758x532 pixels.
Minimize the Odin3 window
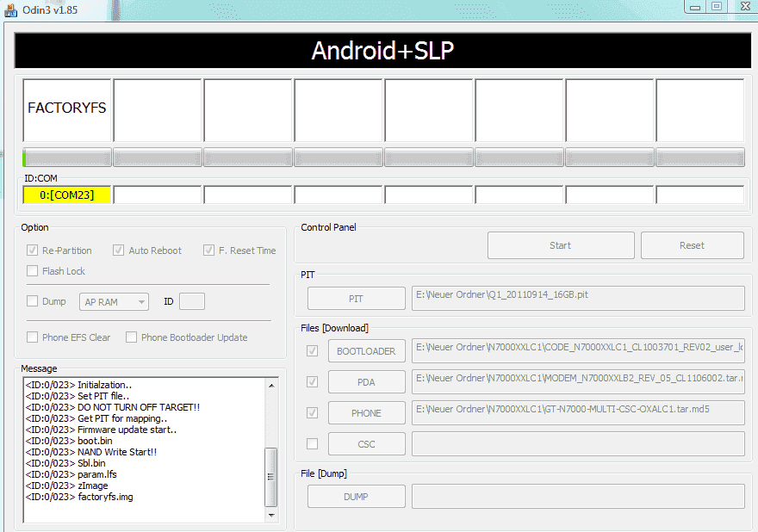[x=695, y=6]
